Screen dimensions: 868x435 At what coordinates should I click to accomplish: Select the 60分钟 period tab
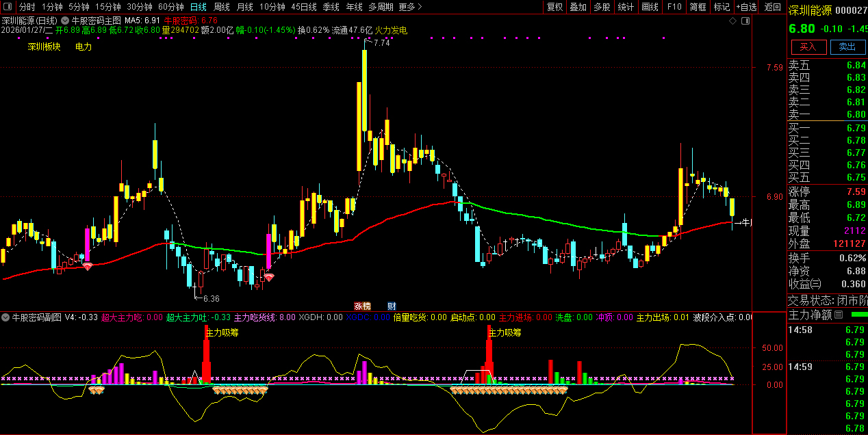(170, 7)
